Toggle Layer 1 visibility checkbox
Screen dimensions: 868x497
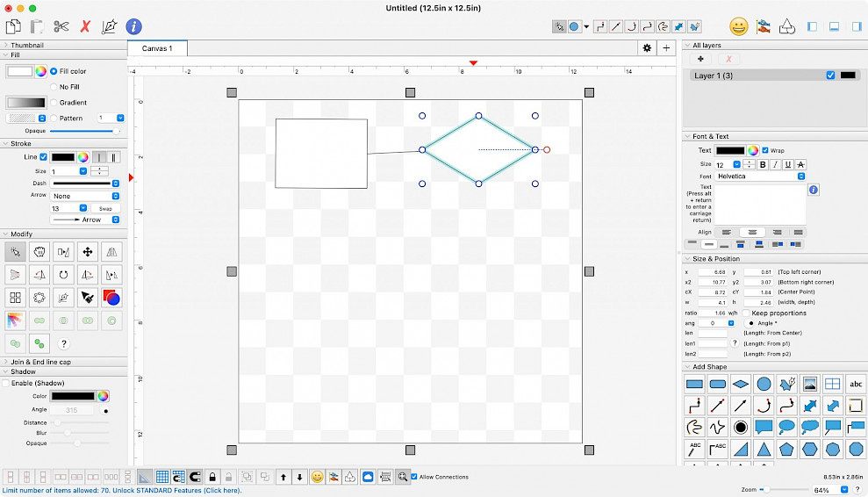click(830, 76)
